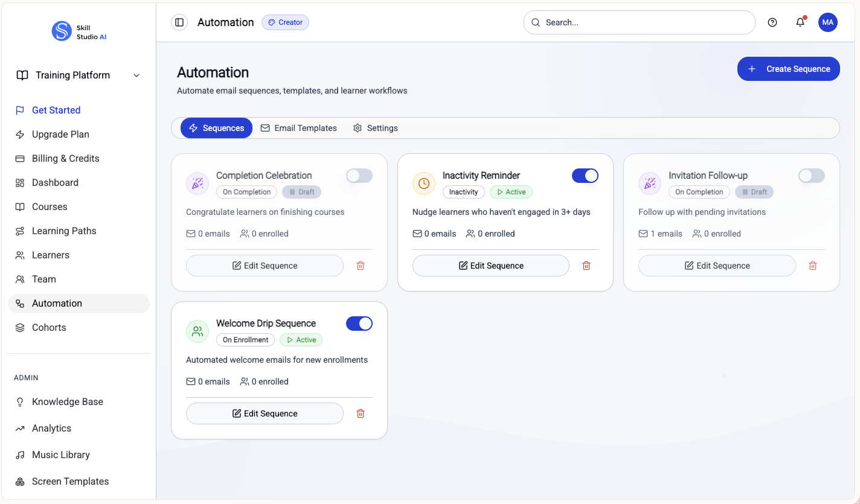
Task: Click the Inactivity Reminder Active status badge
Action: coord(511,192)
